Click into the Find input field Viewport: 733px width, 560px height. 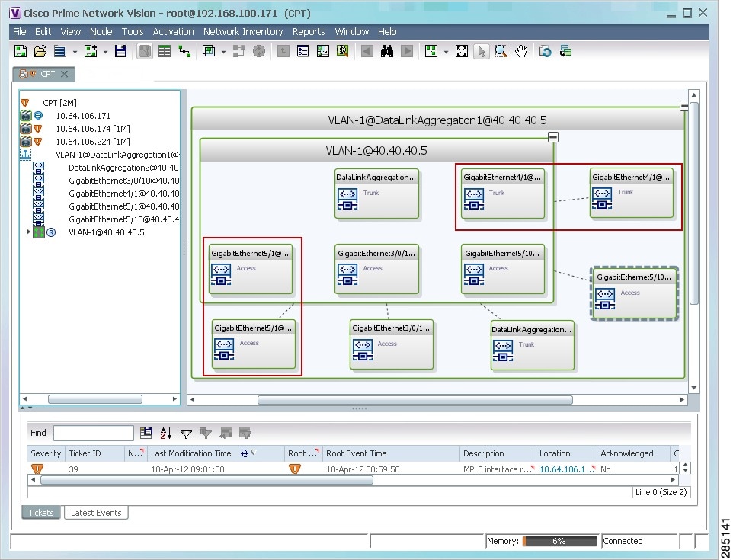coord(94,433)
